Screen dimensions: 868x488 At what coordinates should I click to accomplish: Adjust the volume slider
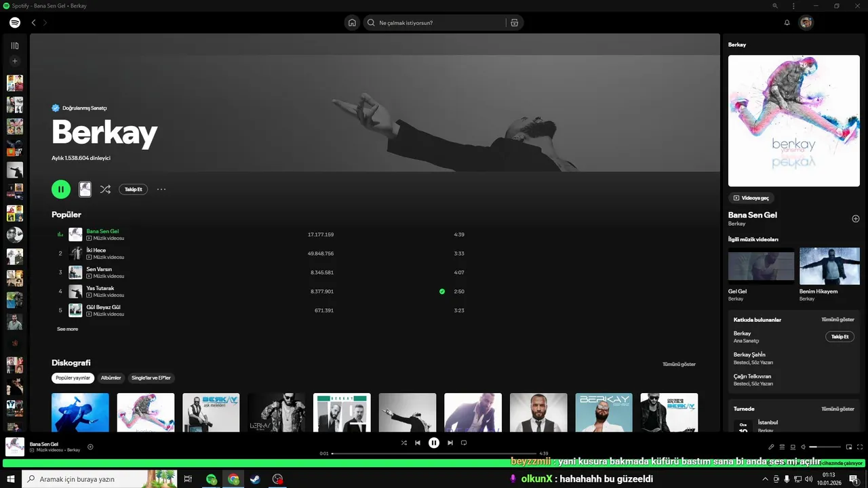click(x=824, y=447)
